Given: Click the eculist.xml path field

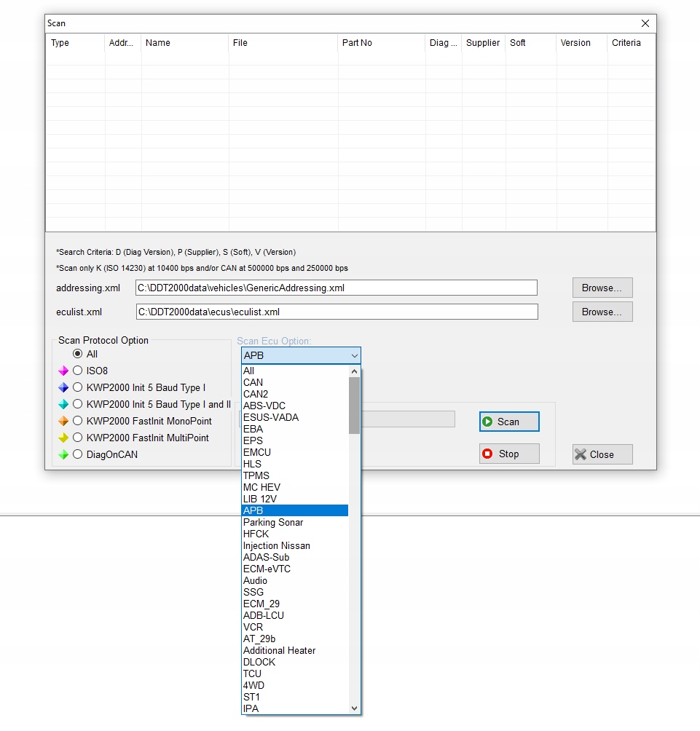Looking at the screenshot, I should coord(337,312).
